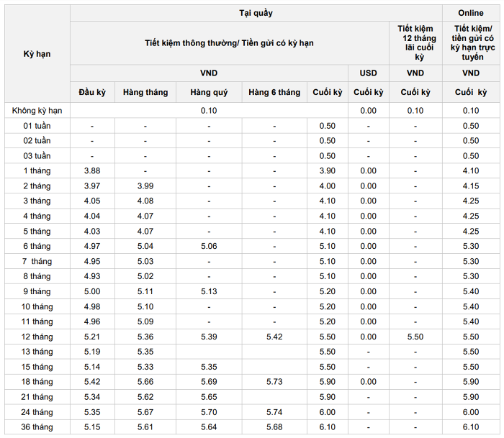
Task: Click the '36 tháng' row label
Action: (37, 426)
